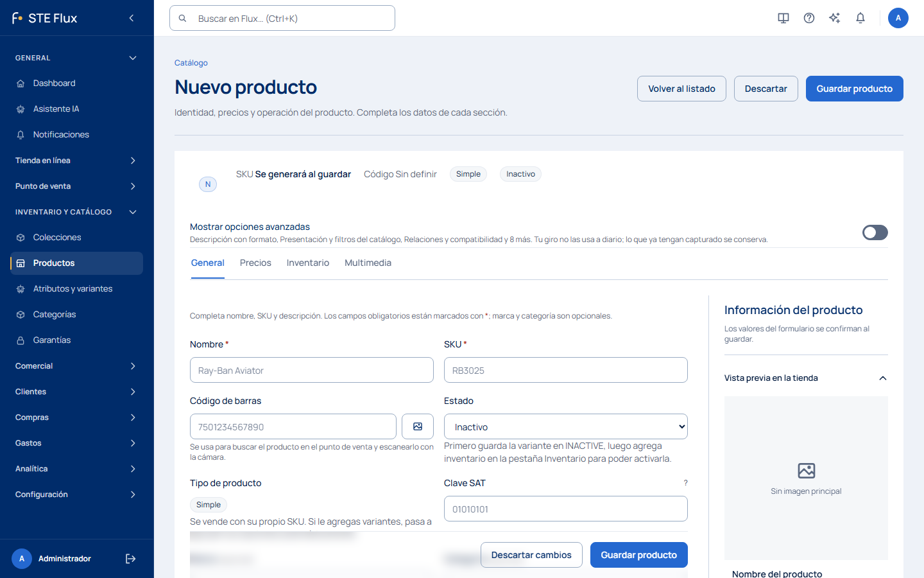Open Colecciones in the sidebar

[77, 238]
